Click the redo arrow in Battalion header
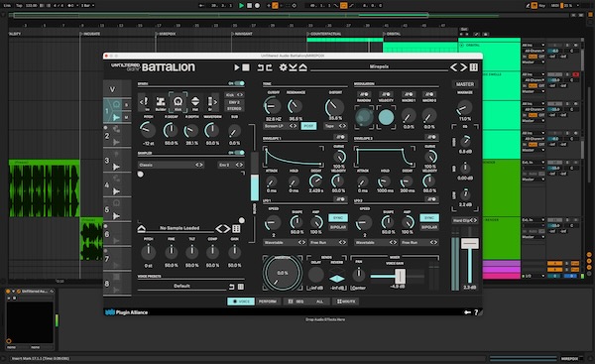 tap(269, 67)
